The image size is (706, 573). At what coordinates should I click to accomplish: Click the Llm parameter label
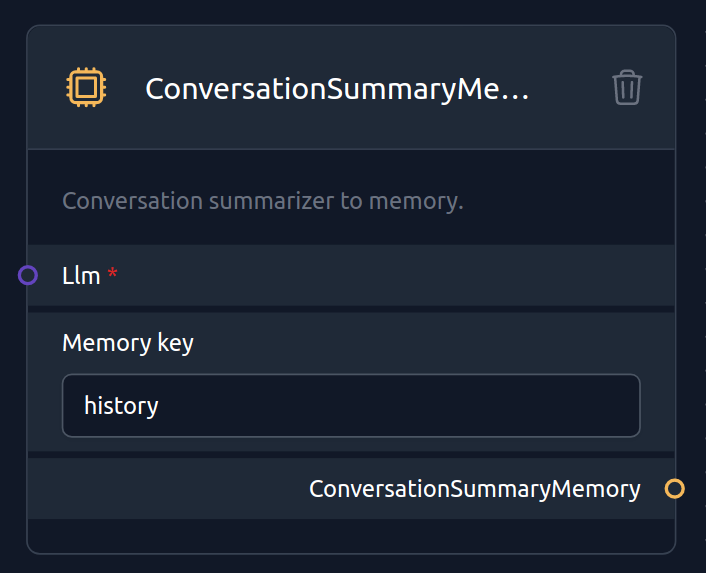(81, 275)
